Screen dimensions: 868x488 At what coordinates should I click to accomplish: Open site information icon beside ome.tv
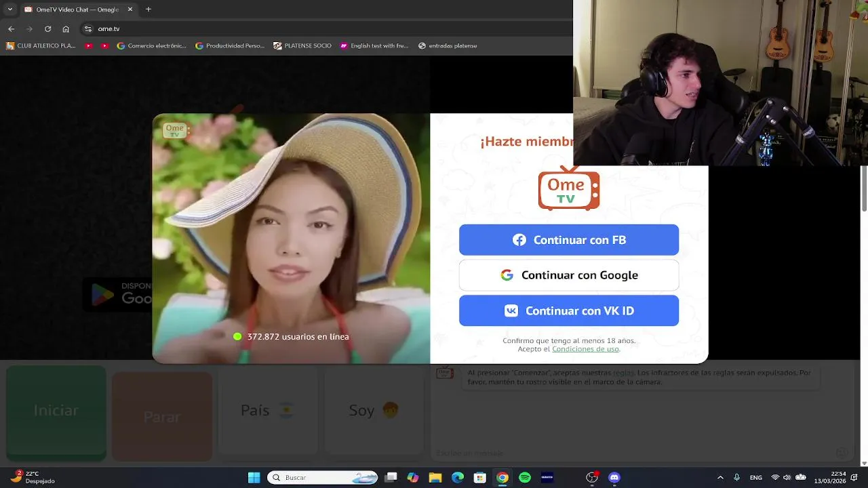tap(87, 29)
